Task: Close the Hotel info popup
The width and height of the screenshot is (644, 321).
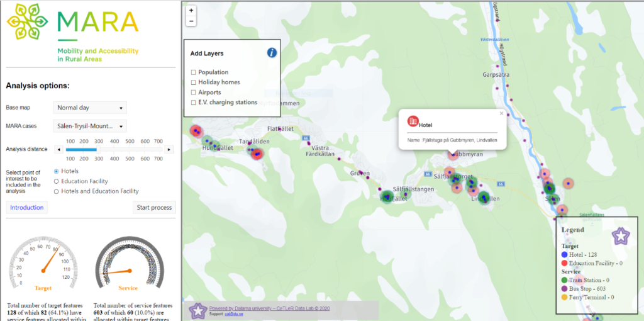Action: [x=501, y=114]
